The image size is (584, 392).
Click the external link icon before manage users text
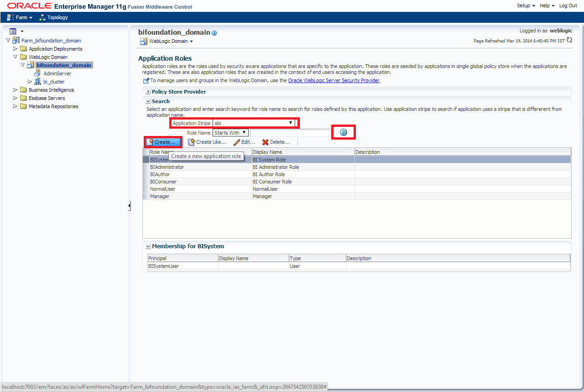(146, 80)
